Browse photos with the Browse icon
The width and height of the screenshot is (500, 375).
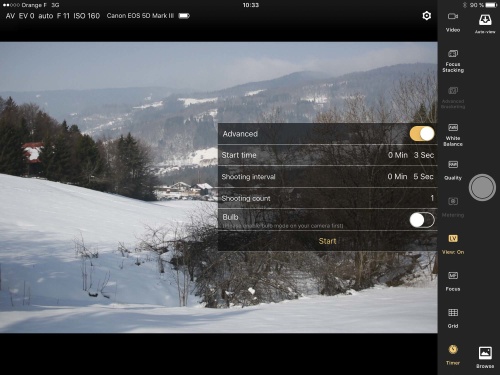(x=485, y=353)
